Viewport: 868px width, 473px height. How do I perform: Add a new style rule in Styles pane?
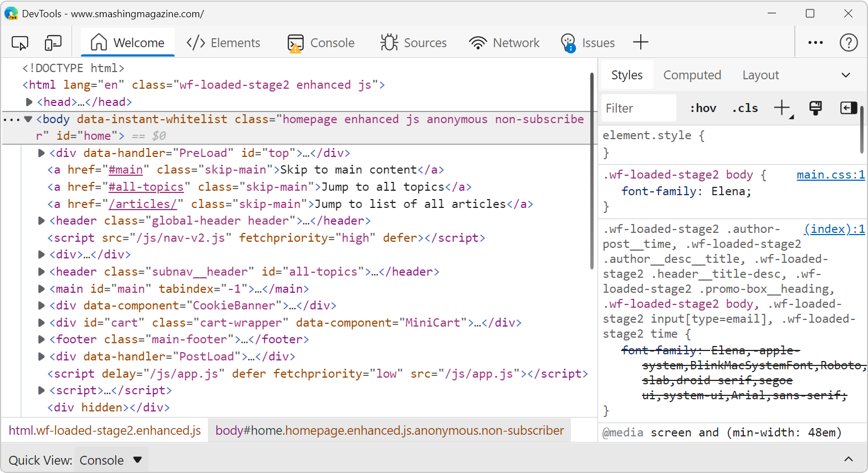click(x=781, y=108)
